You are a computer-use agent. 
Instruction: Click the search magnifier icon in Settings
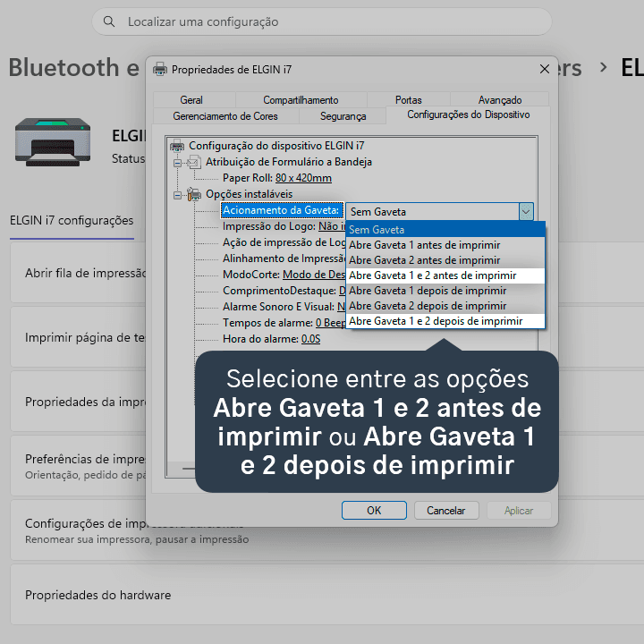coord(109,21)
